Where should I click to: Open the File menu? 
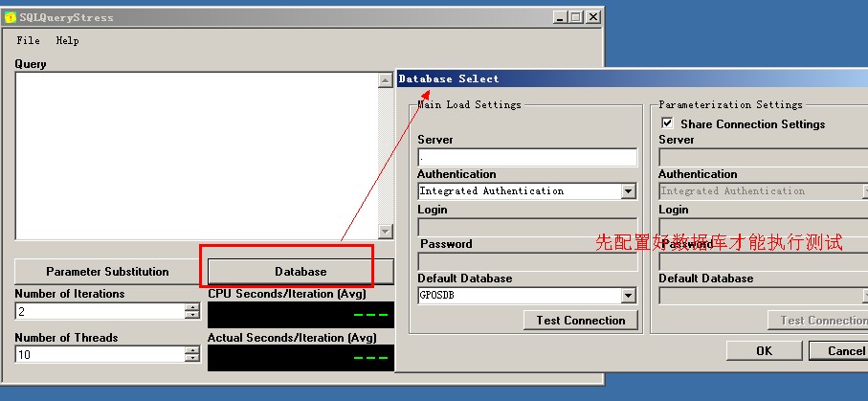29,40
